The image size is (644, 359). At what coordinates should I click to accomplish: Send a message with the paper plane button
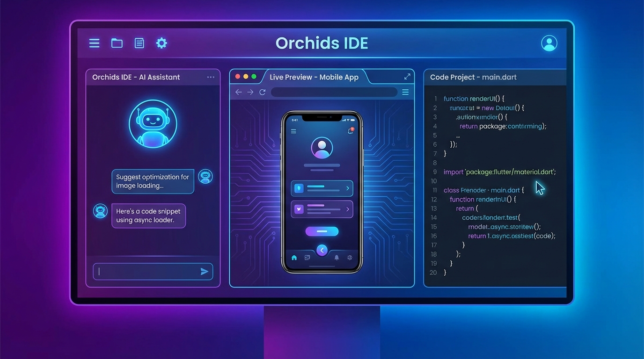(205, 271)
